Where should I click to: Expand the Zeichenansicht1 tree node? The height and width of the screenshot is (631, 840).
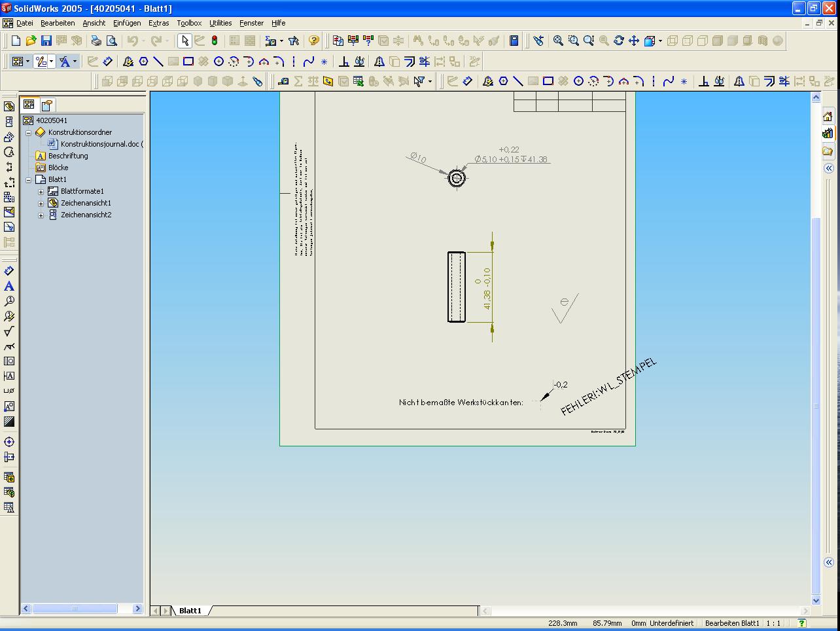(41, 204)
